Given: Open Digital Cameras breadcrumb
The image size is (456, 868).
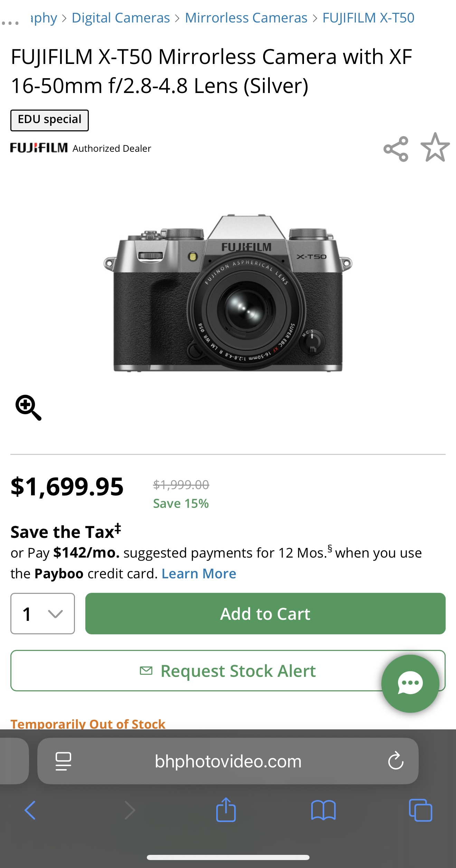Looking at the screenshot, I should 121,18.
